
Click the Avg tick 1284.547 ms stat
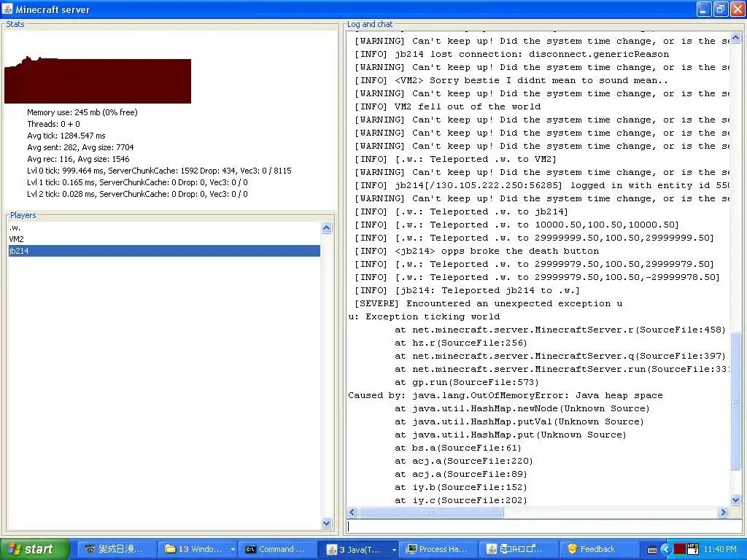pyautogui.click(x=66, y=136)
